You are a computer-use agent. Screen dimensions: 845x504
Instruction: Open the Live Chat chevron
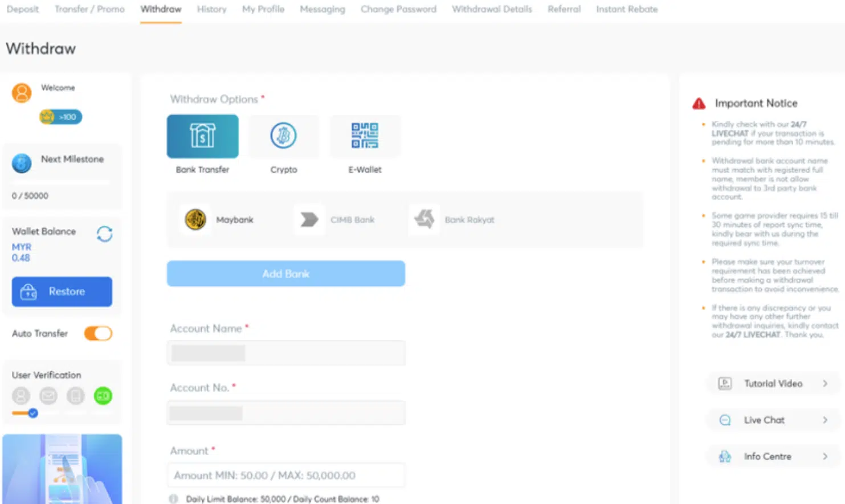click(824, 420)
